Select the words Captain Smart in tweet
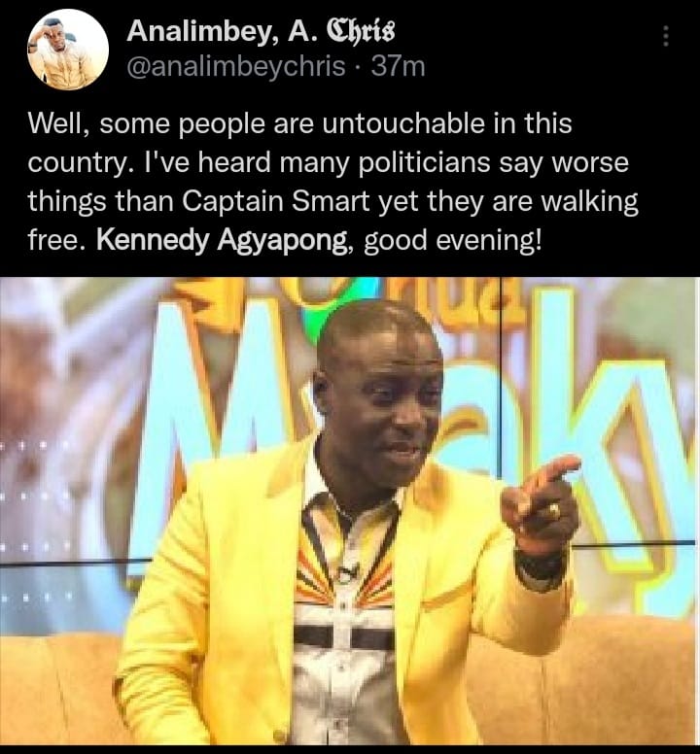700x754 pixels. coord(275,201)
